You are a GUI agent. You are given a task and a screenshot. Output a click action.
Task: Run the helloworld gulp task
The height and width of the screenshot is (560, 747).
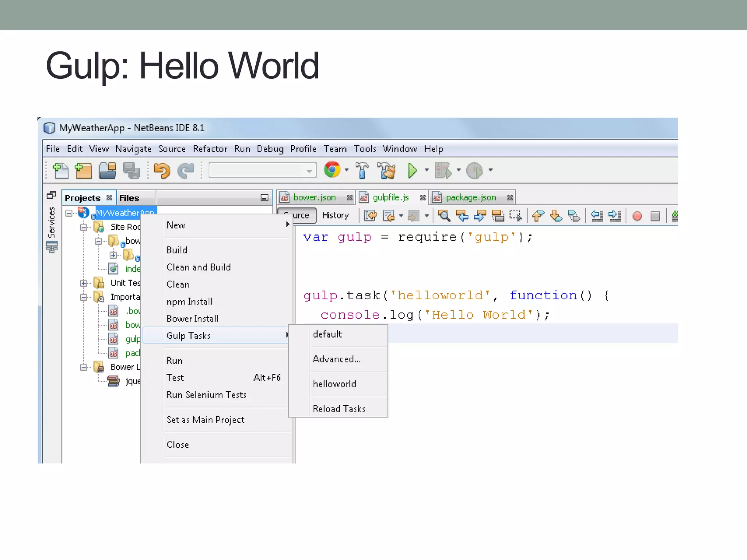point(334,384)
